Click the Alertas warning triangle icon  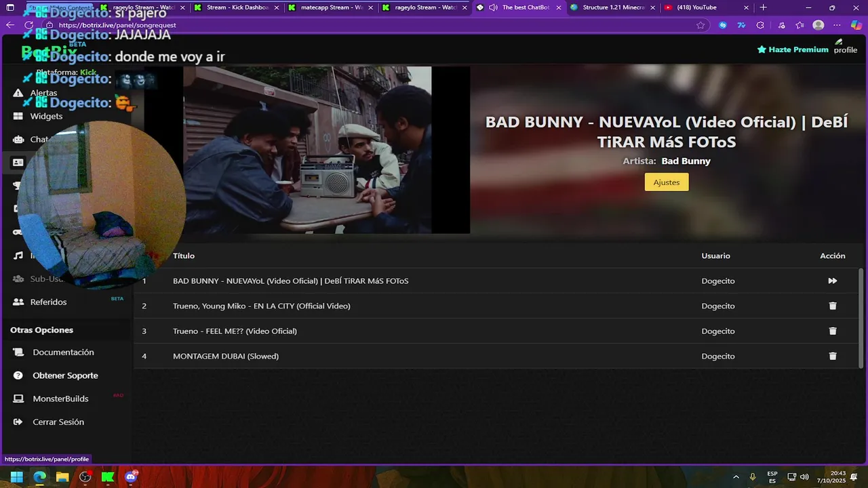[18, 93]
